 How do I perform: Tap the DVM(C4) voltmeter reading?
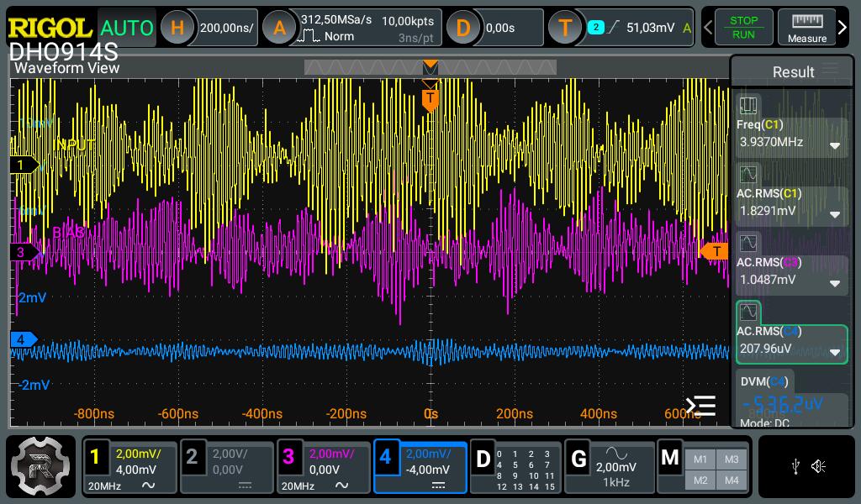click(783, 405)
